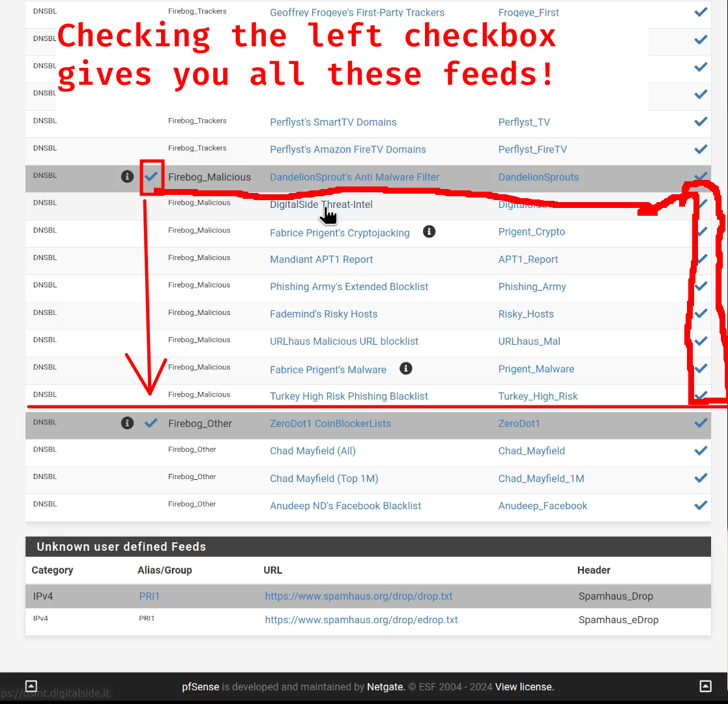Click the Chad_Mayfield header link
This screenshot has height=704, width=728.
(532, 451)
